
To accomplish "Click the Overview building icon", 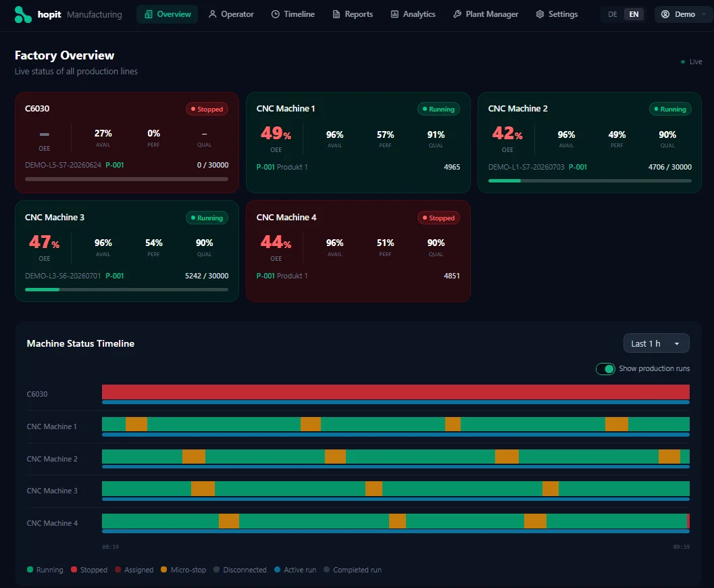I will coord(149,14).
